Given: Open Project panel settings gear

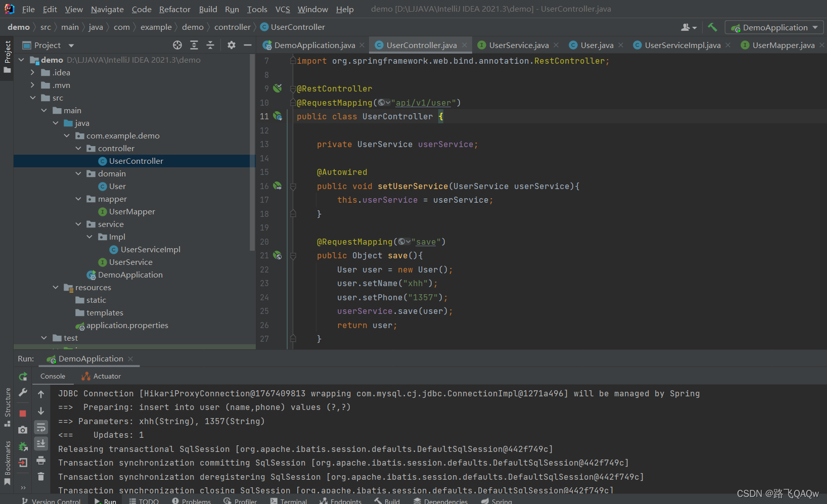Looking at the screenshot, I should tap(232, 45).
